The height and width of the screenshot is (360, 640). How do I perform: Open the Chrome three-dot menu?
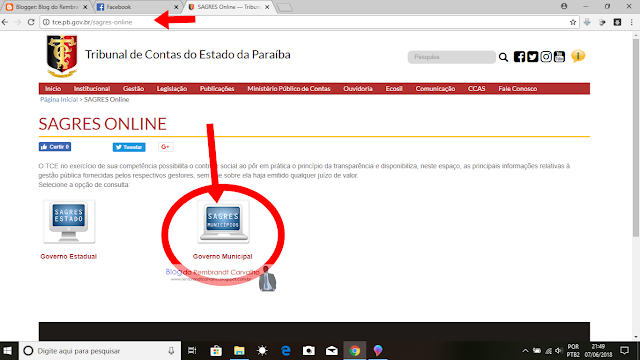click(632, 22)
